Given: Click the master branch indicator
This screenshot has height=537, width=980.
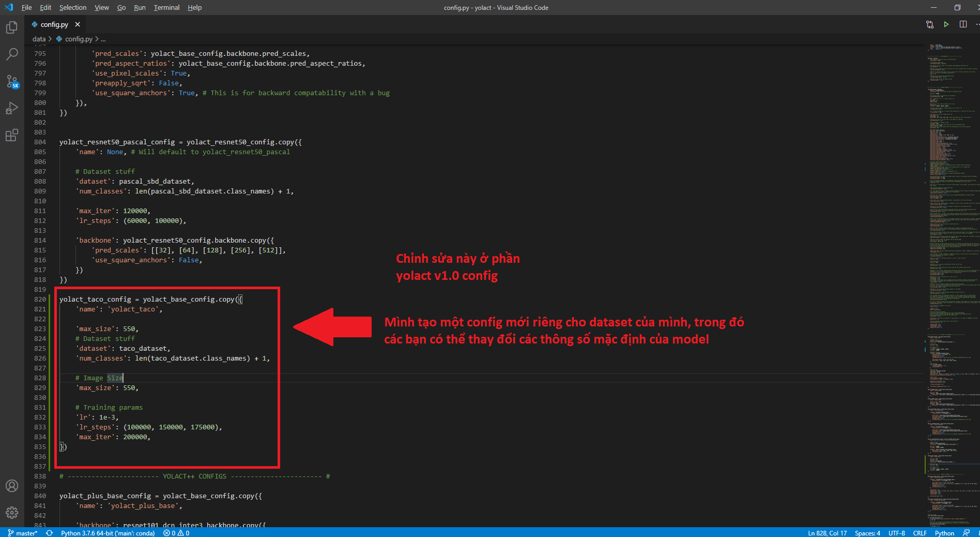Looking at the screenshot, I should [x=22, y=533].
